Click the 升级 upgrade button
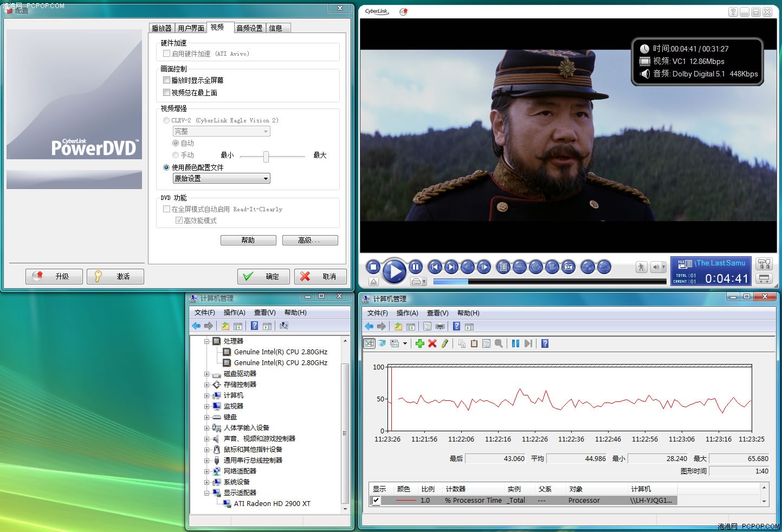 tap(54, 276)
